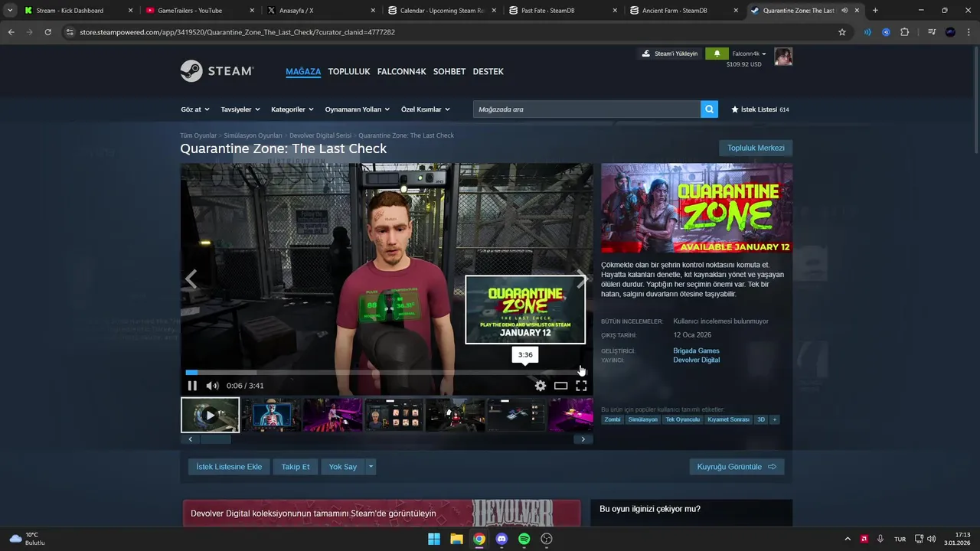This screenshot has width=980, height=551.
Task: Bookmark this page with star icon
Action: [x=842, y=32]
